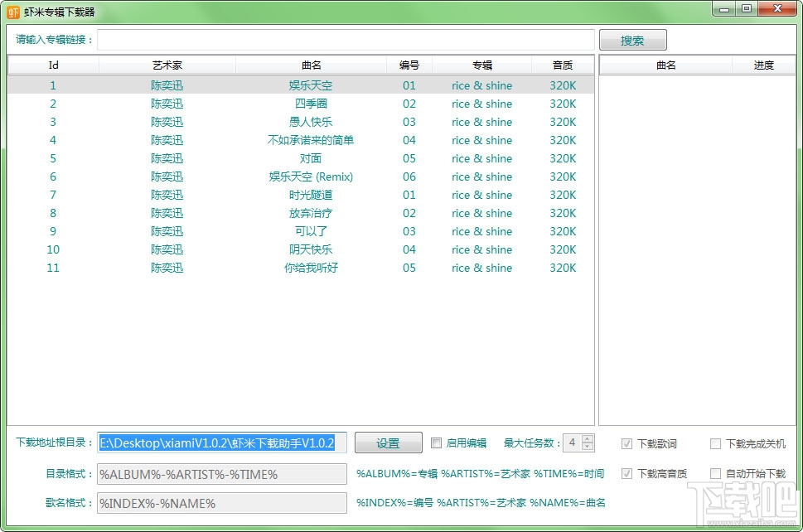
Task: Click the 目录格式 format field
Action: [222, 474]
